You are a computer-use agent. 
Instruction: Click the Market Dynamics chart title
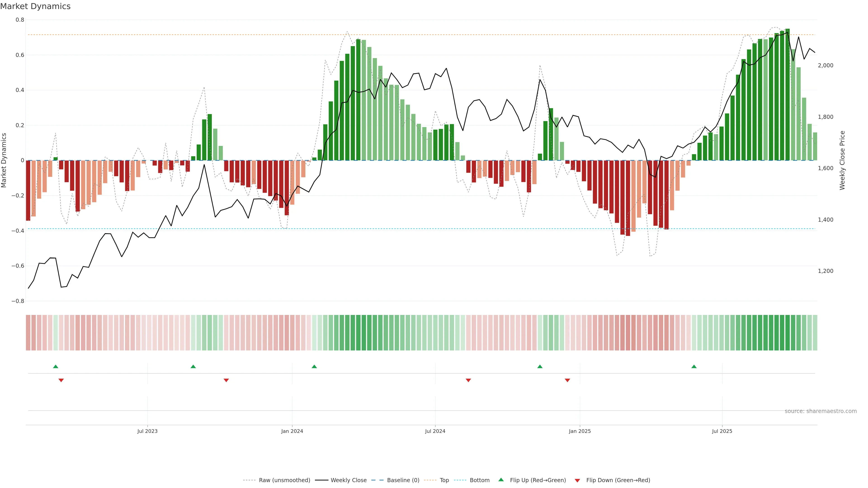35,6
